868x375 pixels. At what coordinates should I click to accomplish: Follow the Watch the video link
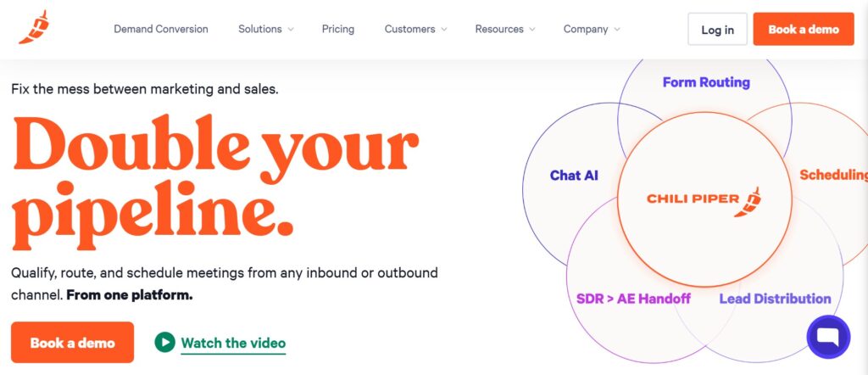tap(233, 343)
